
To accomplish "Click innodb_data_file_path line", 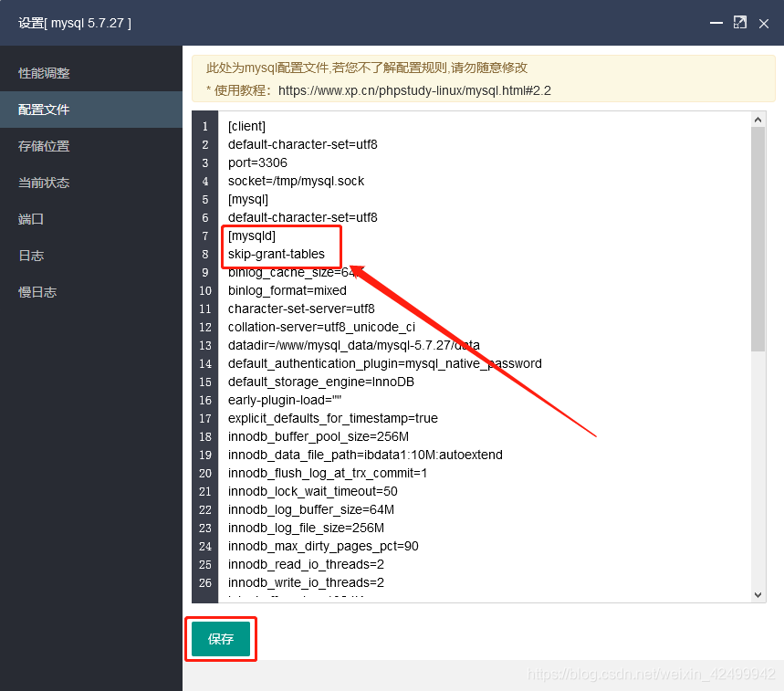I will (x=365, y=455).
